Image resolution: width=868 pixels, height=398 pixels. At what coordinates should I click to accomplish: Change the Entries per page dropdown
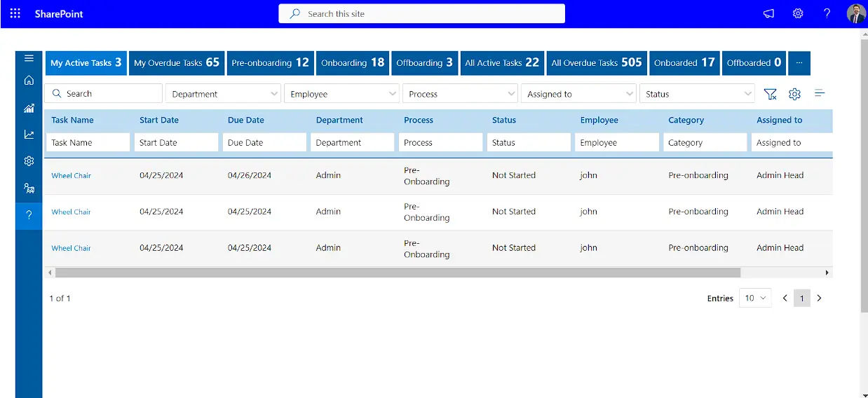coord(755,298)
